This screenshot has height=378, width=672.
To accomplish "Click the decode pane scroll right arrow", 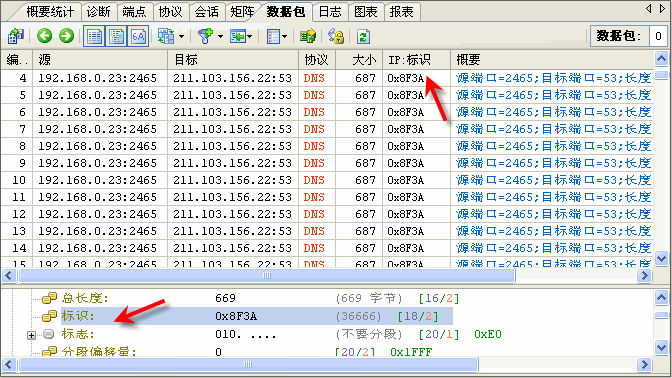I will [644, 365].
